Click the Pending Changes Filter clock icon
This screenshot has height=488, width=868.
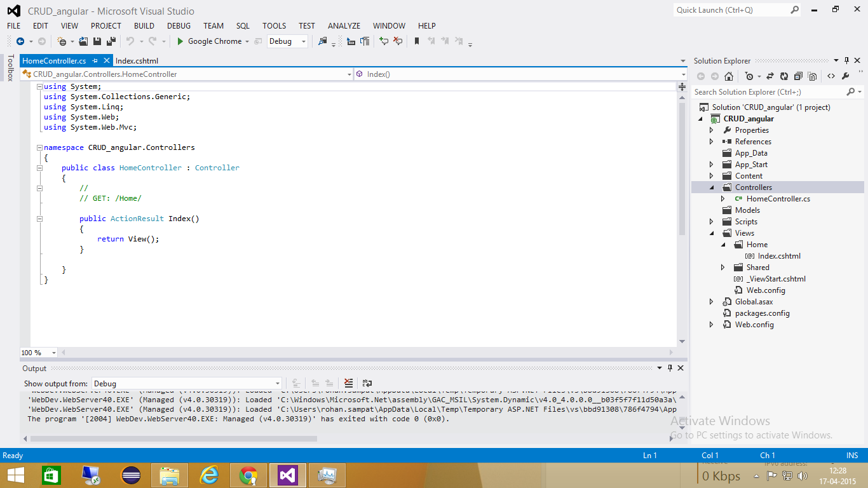[749, 76]
